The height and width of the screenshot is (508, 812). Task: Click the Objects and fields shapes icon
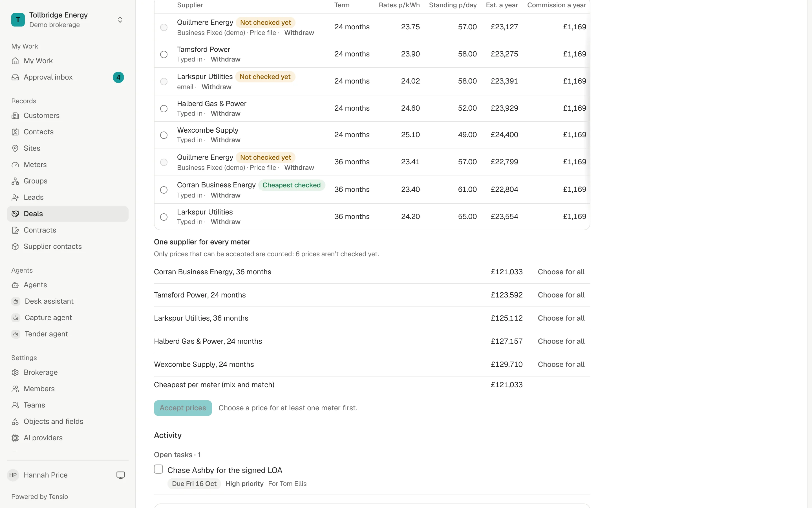[x=15, y=422]
